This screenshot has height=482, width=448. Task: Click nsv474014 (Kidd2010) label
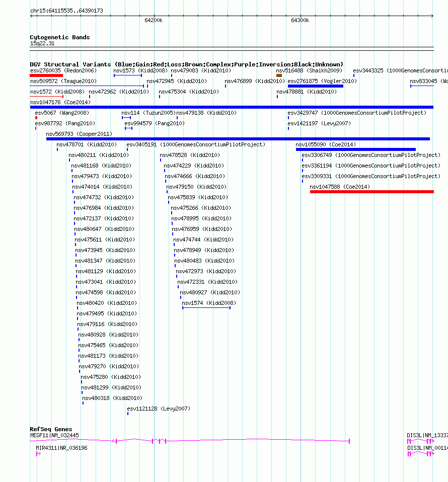102,187
